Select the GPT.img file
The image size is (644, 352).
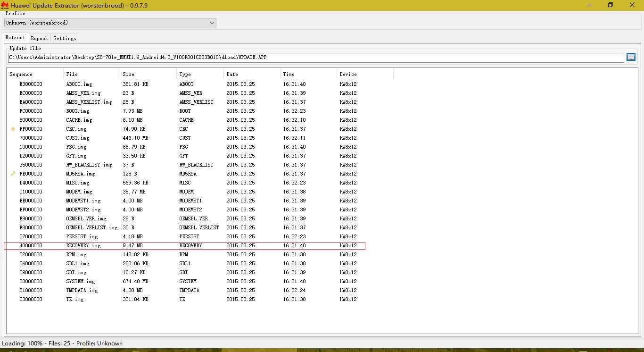point(76,156)
